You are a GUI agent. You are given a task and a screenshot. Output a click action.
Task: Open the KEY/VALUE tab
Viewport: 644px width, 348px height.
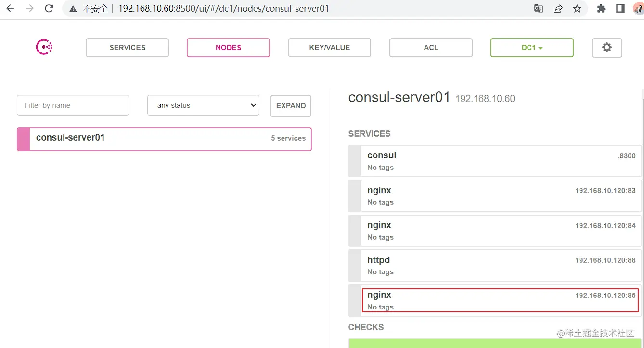pos(330,48)
